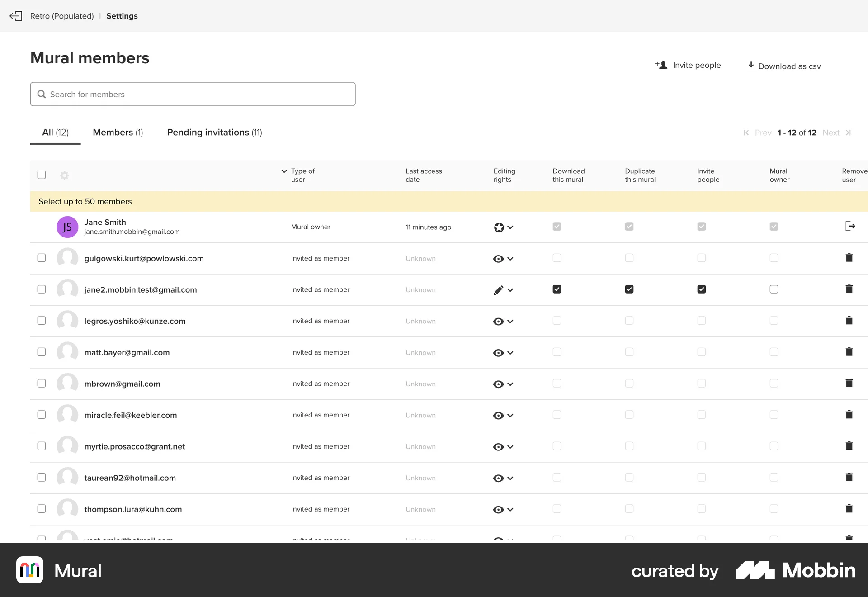Open the Type of user sort dropdown
Screen dimensions: 868x597
(284, 171)
